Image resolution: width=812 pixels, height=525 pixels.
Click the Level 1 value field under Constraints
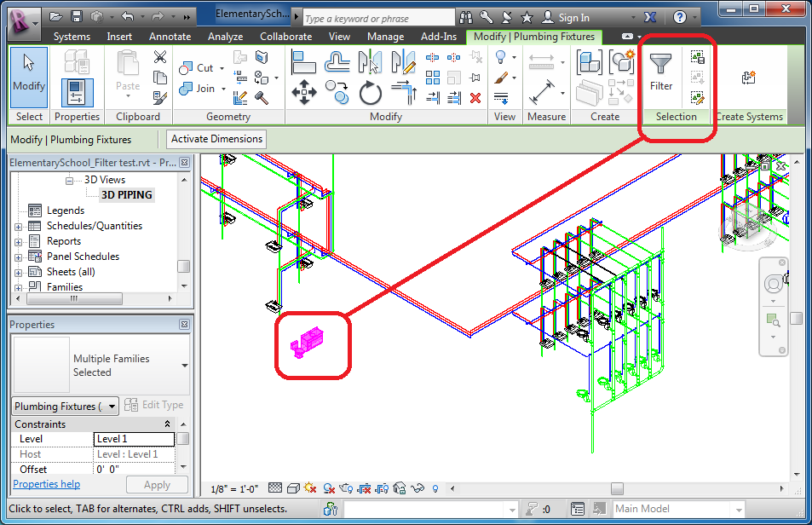pyautogui.click(x=134, y=438)
